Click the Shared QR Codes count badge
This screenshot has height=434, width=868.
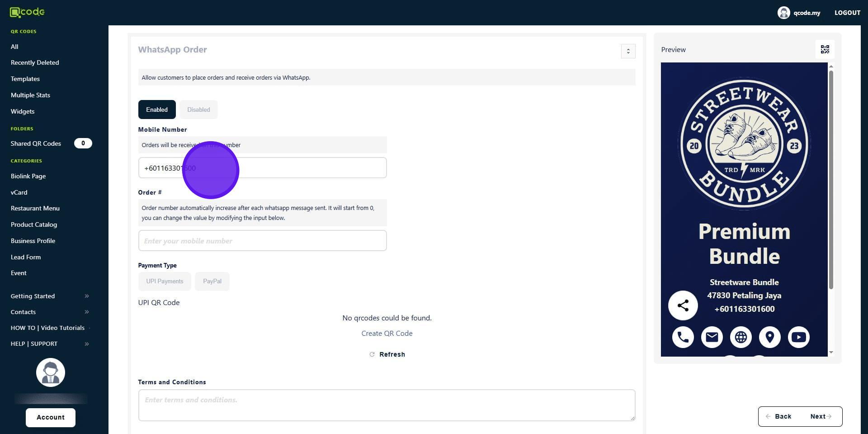pyautogui.click(x=83, y=143)
